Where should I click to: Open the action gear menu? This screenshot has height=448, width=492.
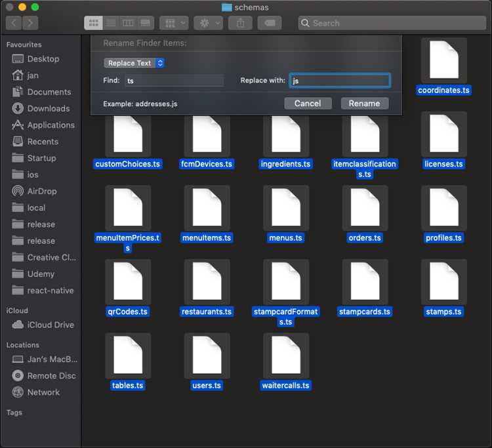(209, 23)
